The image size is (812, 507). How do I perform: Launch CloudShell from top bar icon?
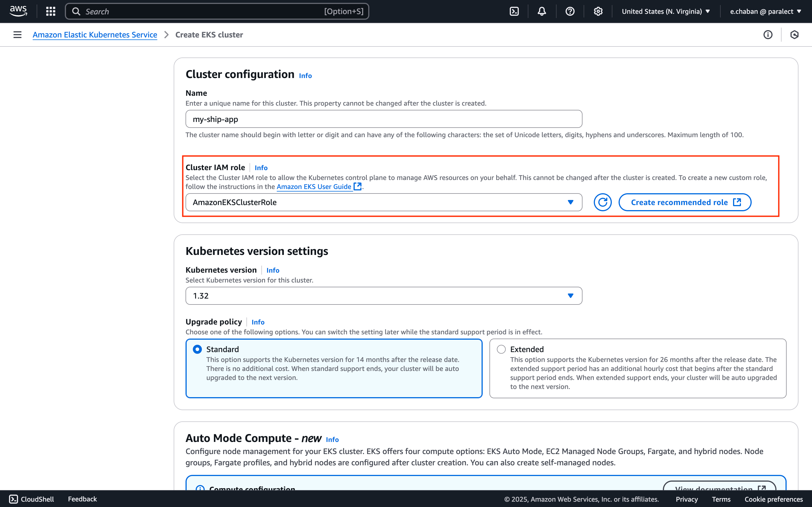[514, 11]
